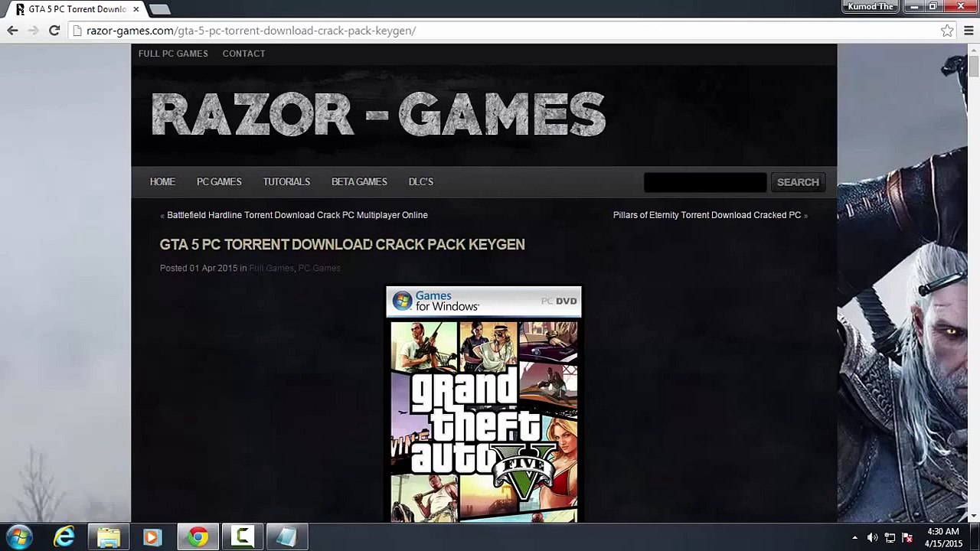980x551 pixels.
Task: Click the RAZOR - GAMES site logo
Action: point(378,115)
